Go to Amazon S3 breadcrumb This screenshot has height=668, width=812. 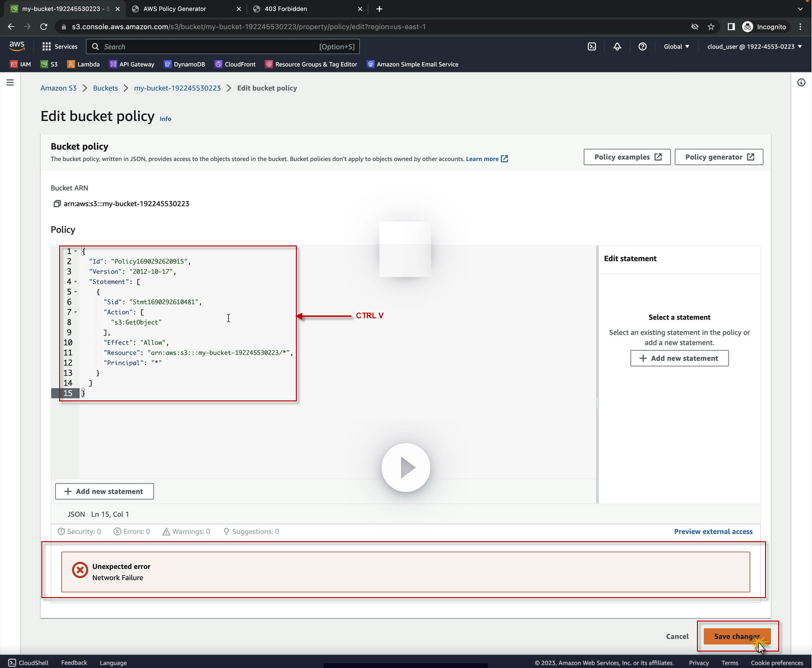[59, 88]
